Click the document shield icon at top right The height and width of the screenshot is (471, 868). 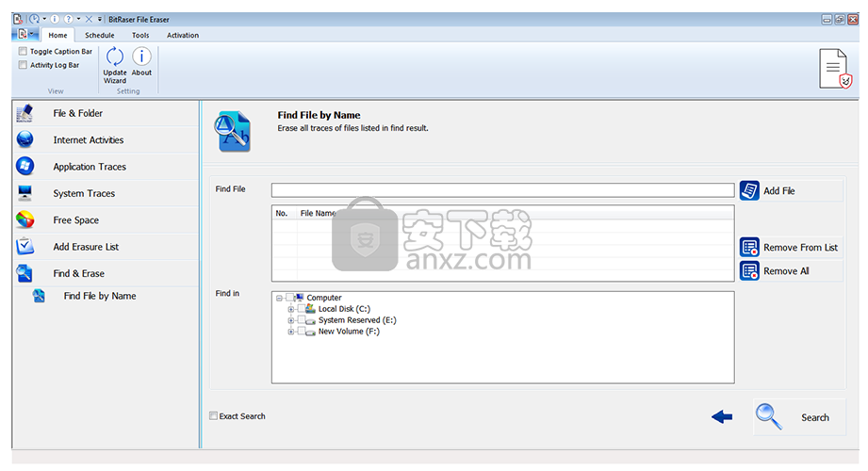tap(835, 69)
